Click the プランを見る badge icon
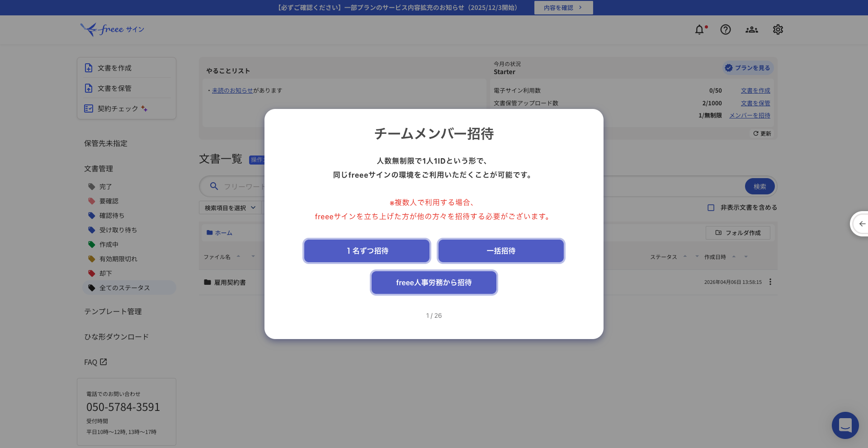 (x=729, y=68)
